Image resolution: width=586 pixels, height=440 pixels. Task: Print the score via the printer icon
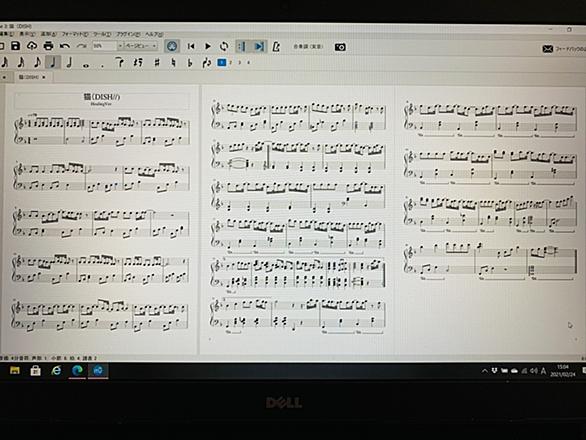click(x=48, y=46)
